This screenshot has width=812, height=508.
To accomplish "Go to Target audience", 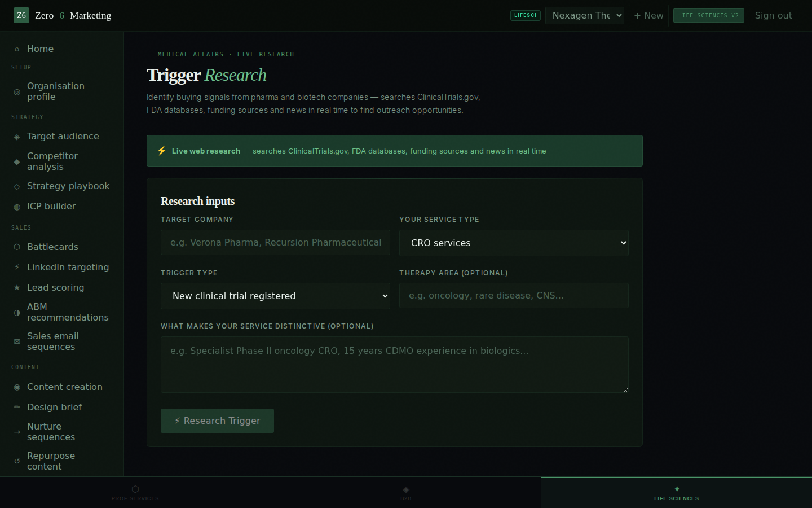I will click(62, 137).
